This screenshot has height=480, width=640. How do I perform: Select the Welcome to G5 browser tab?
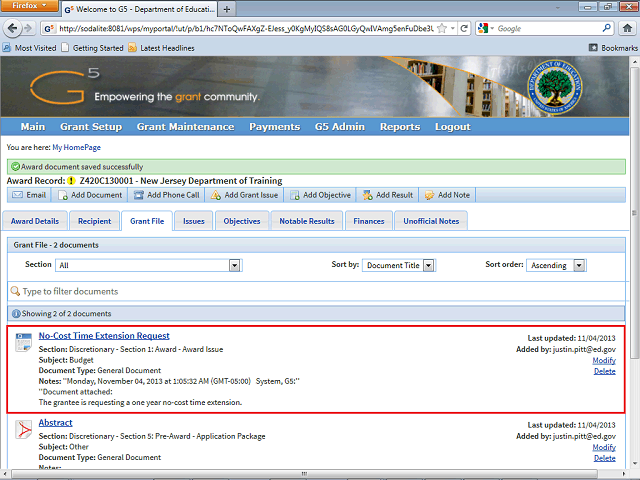coord(140,9)
